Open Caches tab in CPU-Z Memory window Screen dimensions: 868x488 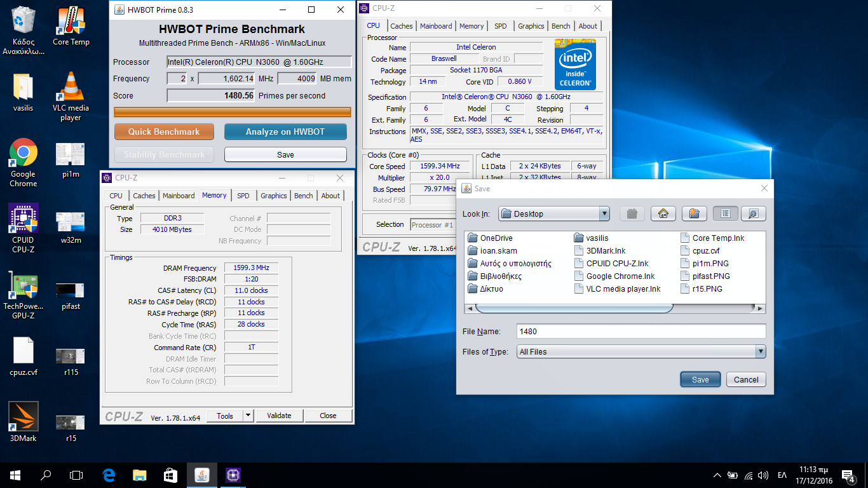(x=144, y=196)
